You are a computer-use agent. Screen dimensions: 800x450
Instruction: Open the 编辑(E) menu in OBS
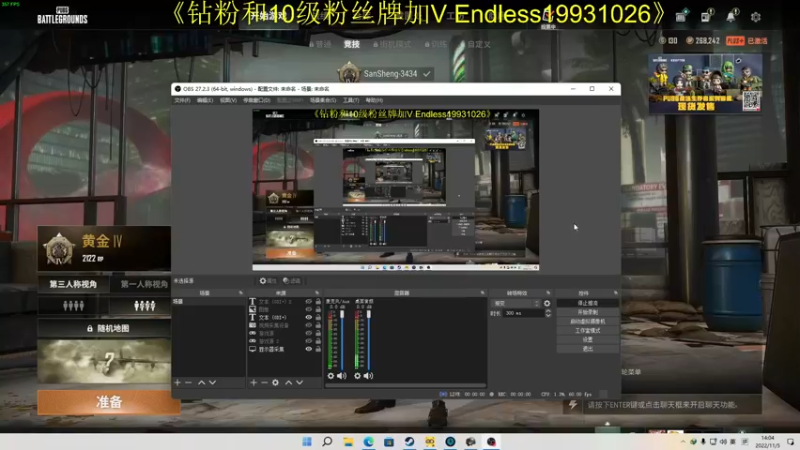coord(205,101)
